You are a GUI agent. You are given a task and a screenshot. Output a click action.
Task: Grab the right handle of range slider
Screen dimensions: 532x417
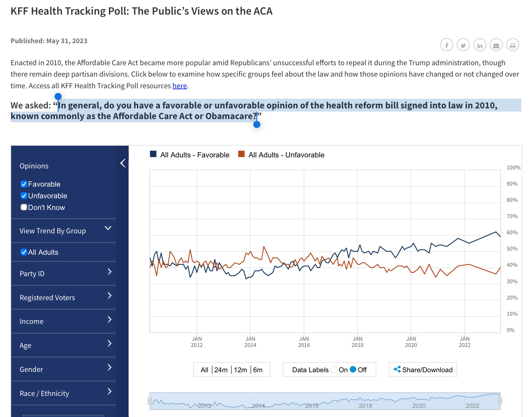500,401
